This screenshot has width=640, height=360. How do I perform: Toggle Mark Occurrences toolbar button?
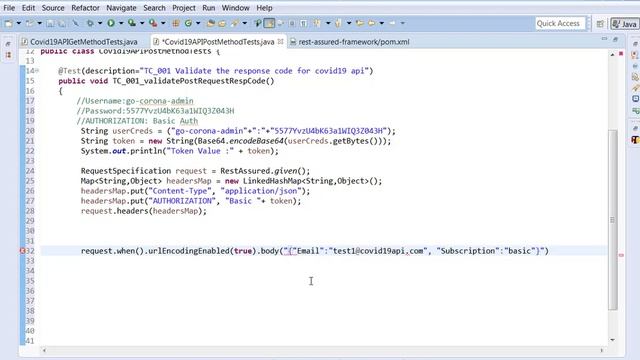(x=269, y=23)
